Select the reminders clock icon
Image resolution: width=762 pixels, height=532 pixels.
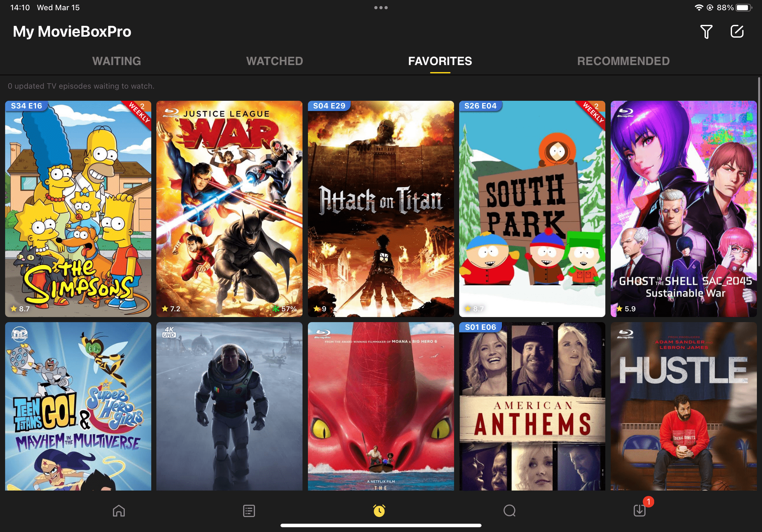point(379,511)
